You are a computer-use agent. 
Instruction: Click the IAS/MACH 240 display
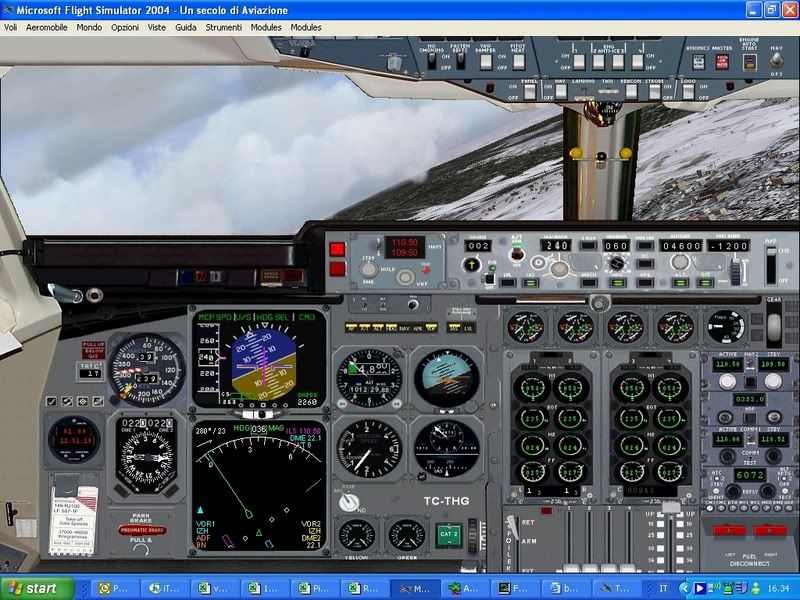point(555,246)
